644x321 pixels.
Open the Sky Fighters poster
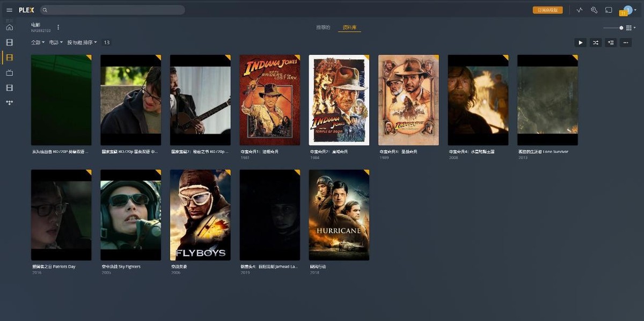coord(130,215)
